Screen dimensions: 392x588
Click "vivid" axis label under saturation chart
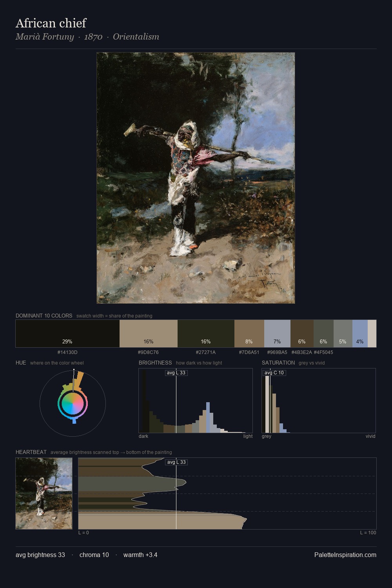[x=370, y=436]
